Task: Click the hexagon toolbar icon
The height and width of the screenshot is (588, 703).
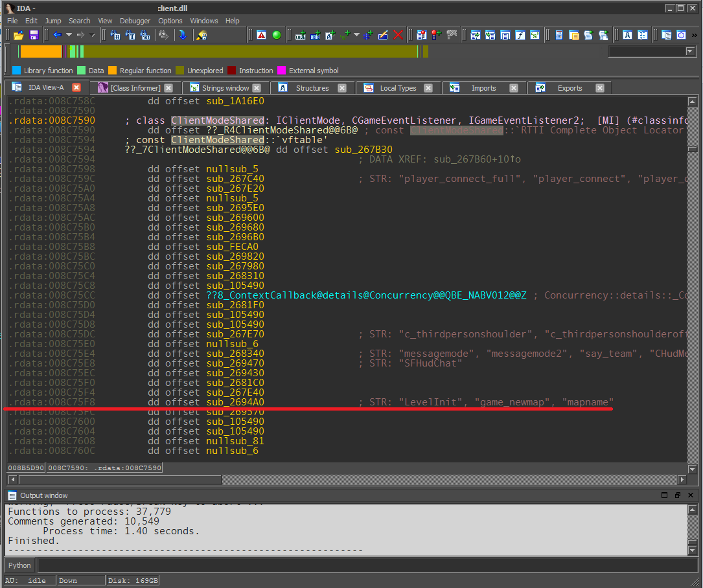Action: point(682,35)
